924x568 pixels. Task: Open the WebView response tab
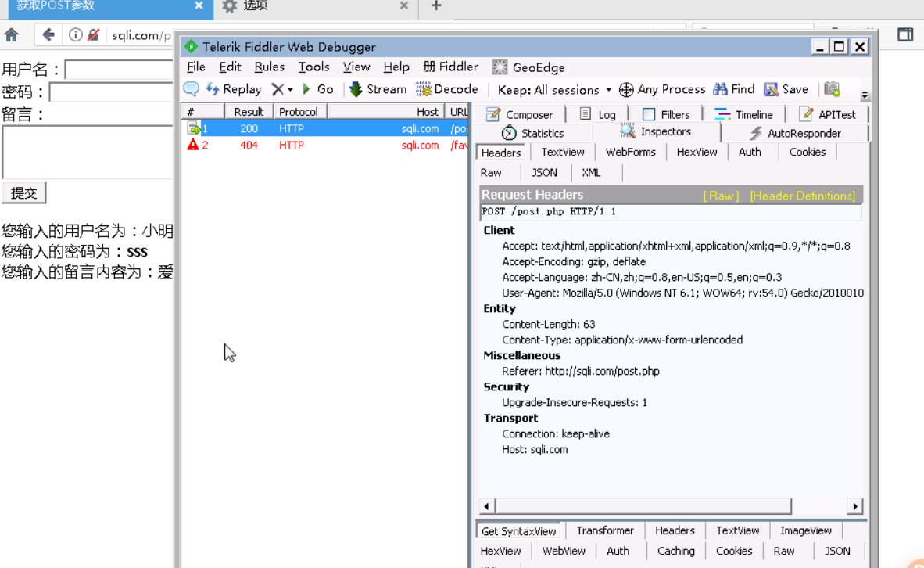[x=564, y=552]
